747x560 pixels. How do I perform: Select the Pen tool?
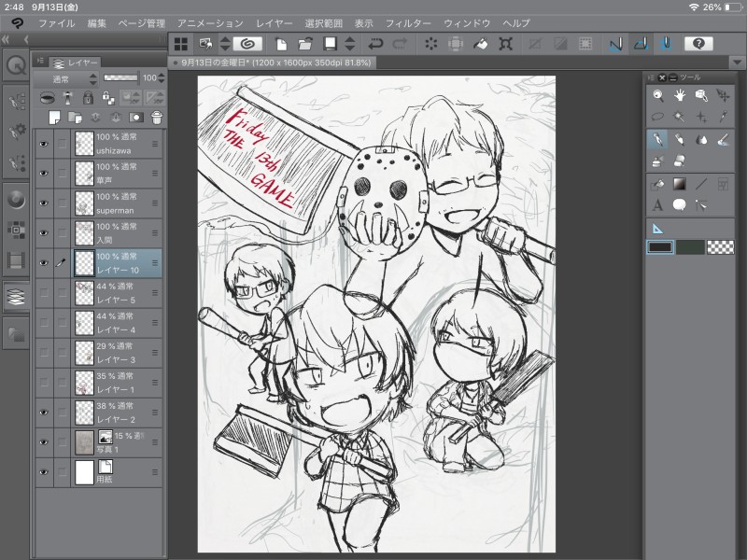(658, 139)
